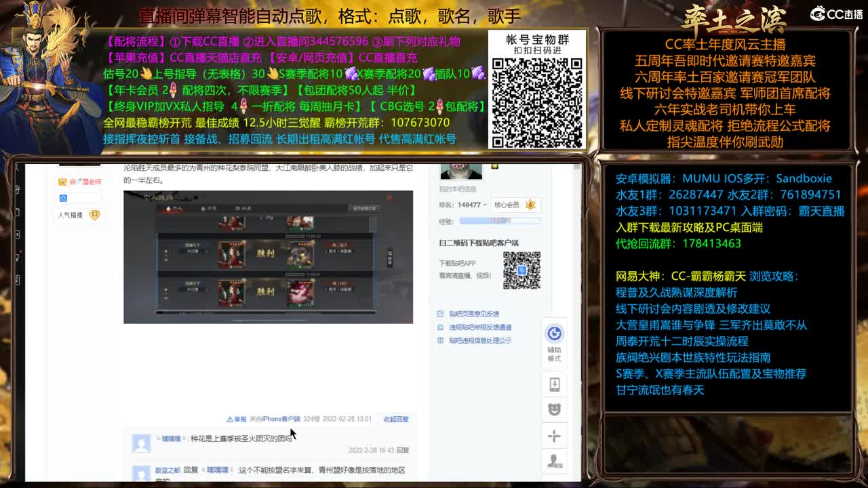
Task: Click 程普及久战熟谋深度解析 guide text
Action: (676, 292)
